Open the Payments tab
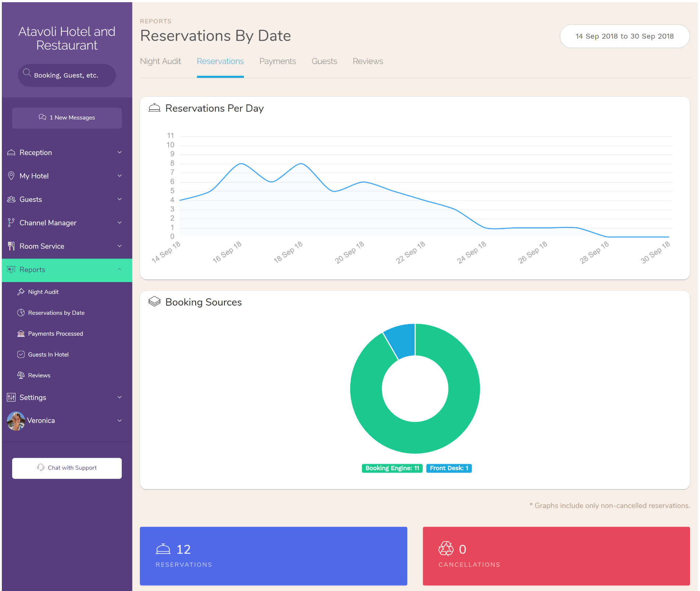The image size is (700, 591). coord(278,61)
